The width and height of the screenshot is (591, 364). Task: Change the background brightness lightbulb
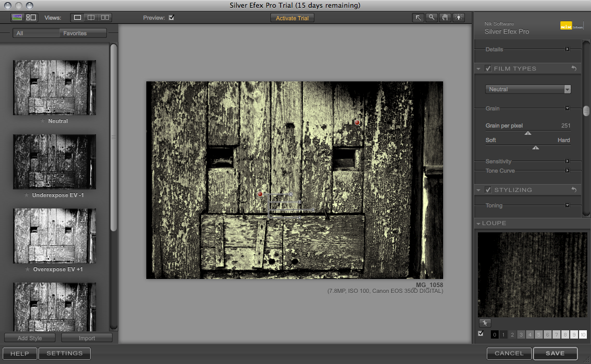click(459, 18)
